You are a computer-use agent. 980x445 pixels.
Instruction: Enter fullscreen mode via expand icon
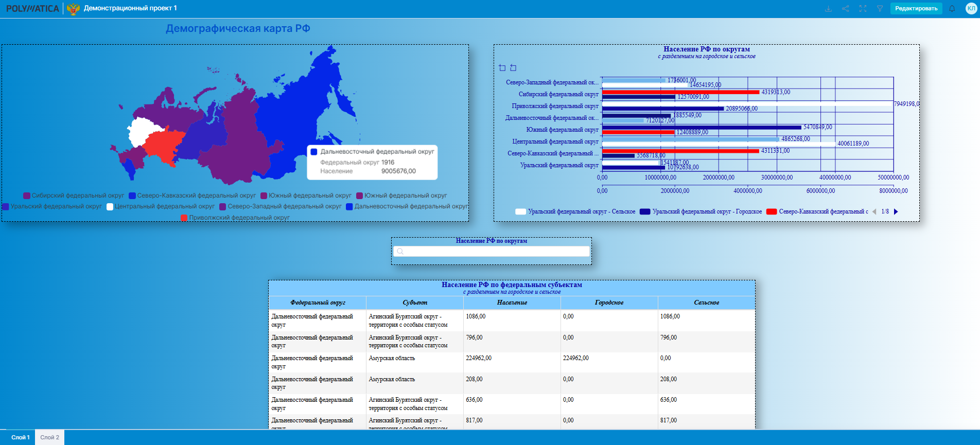(863, 9)
